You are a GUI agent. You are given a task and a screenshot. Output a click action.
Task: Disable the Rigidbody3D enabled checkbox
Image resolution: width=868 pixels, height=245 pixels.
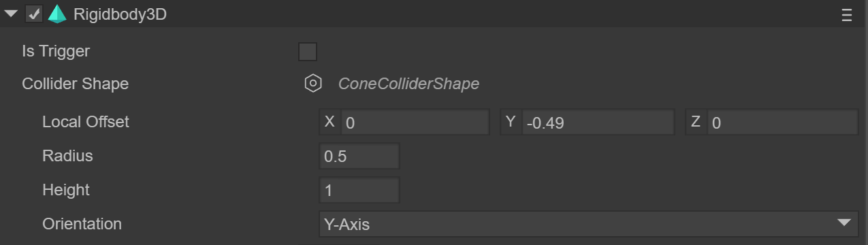coord(34,14)
